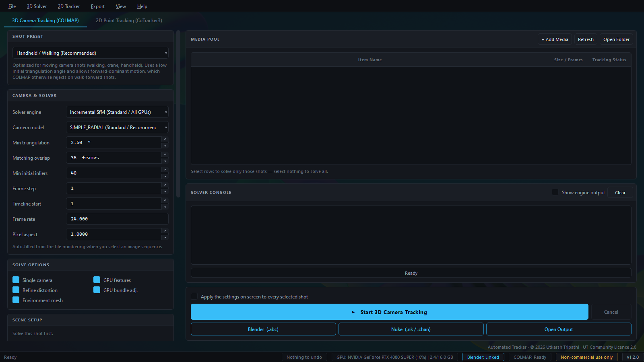The image size is (644, 362).
Task: Open the Camera model dropdown
Action: pyautogui.click(x=117, y=128)
